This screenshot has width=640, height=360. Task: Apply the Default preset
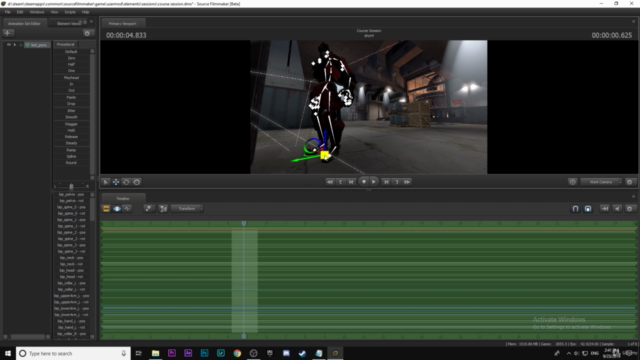pyautogui.click(x=71, y=52)
